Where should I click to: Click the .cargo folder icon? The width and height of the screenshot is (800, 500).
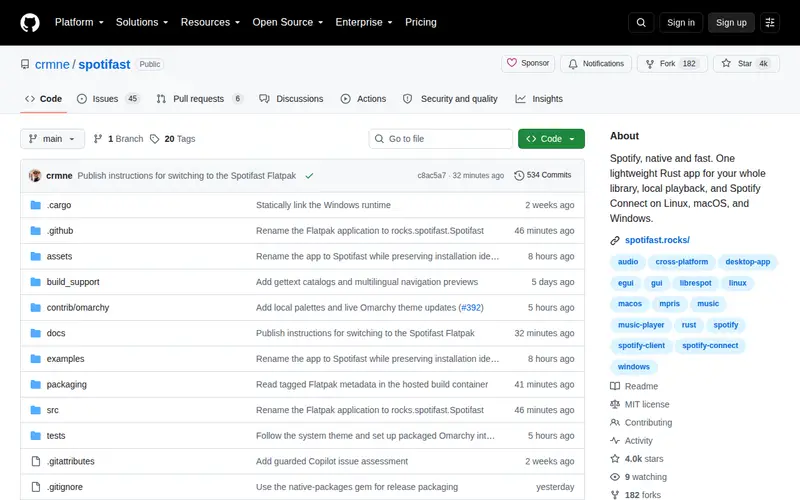click(x=35, y=205)
